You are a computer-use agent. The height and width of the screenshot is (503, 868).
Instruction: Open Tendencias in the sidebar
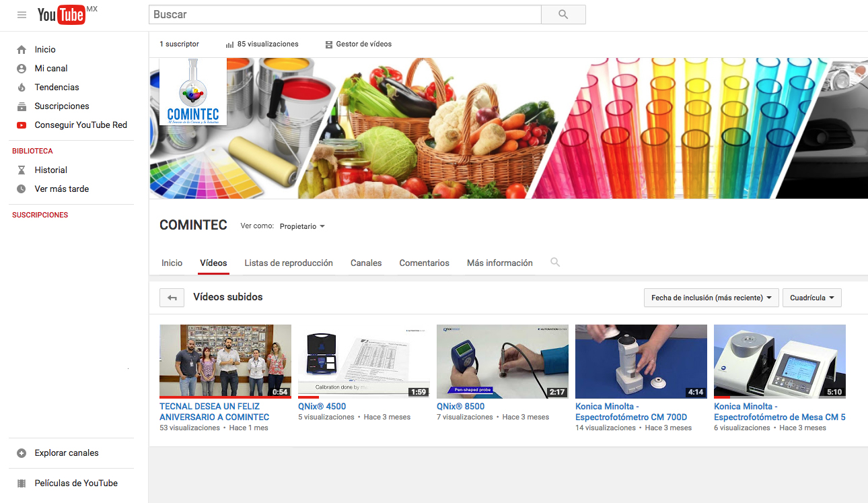coord(57,88)
